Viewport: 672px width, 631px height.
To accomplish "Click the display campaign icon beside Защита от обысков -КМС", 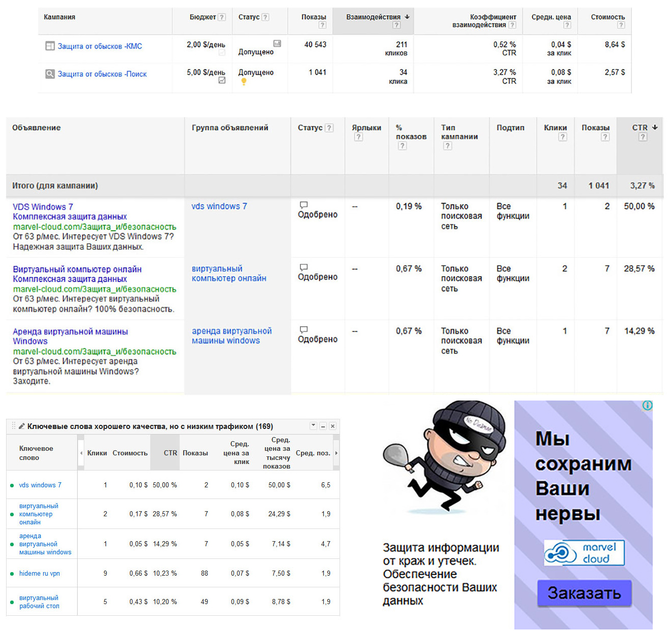I will (50, 46).
